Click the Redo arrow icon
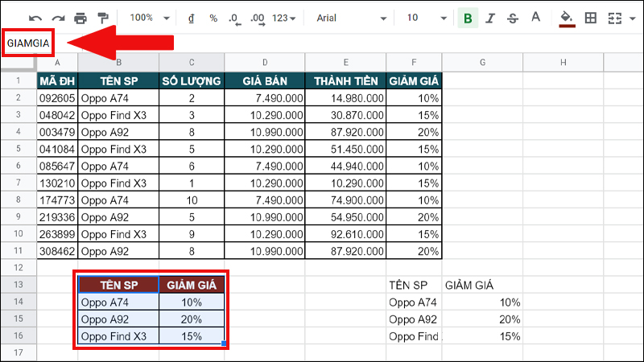 [58, 18]
